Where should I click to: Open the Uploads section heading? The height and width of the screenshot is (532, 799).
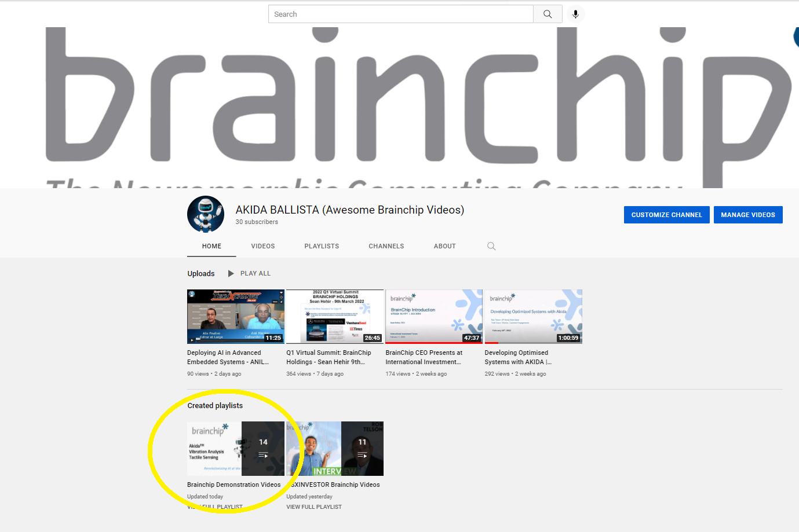[201, 273]
